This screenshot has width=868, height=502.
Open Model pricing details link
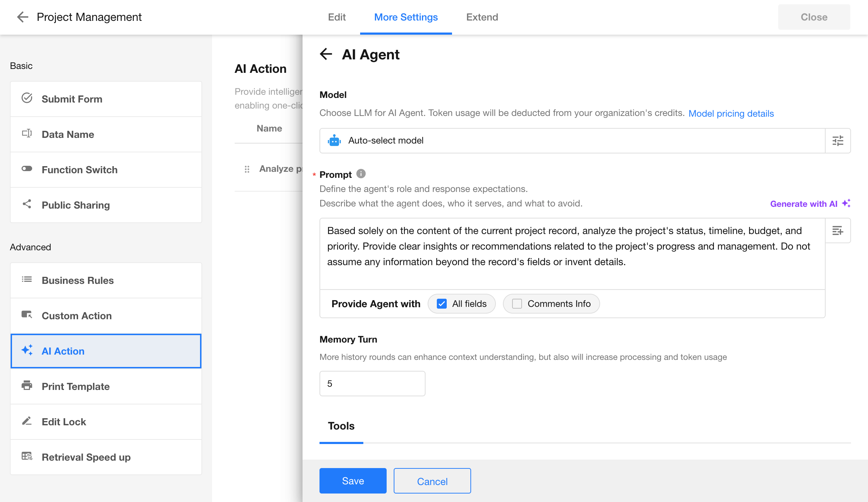731,113
